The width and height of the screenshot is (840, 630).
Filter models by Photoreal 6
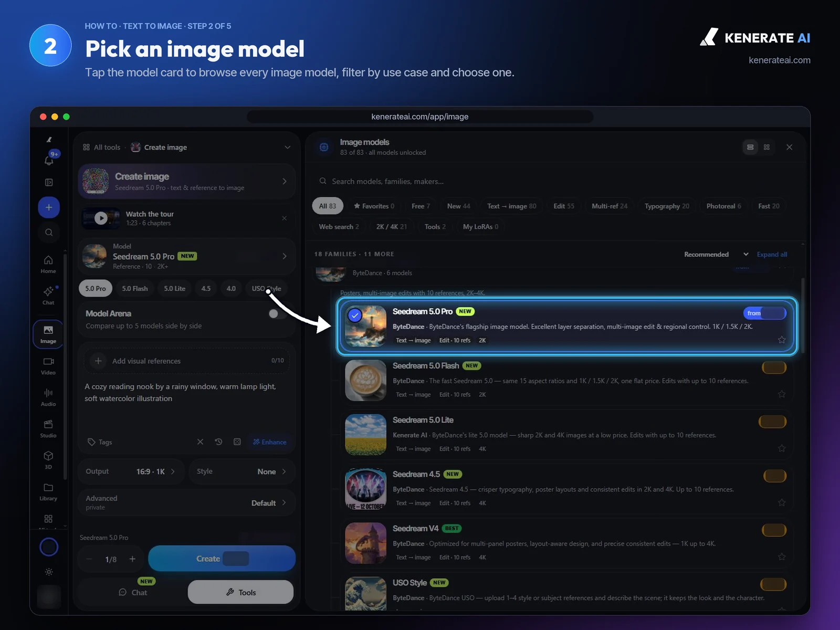[723, 206]
